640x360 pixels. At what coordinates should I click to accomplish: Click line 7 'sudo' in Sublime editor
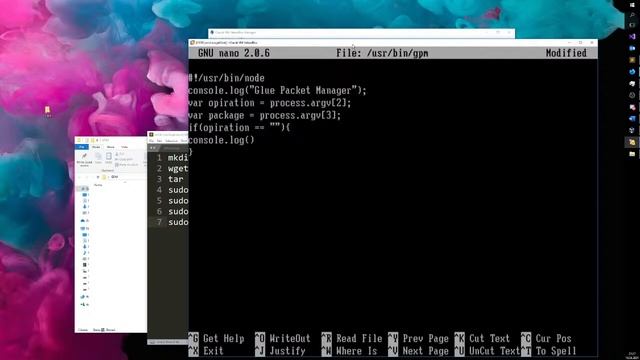click(178, 222)
